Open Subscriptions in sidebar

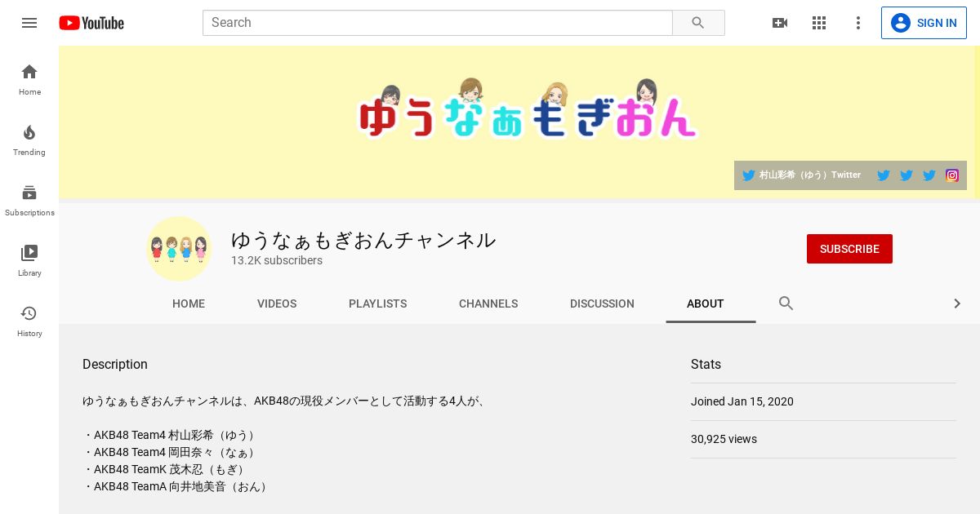(x=29, y=201)
